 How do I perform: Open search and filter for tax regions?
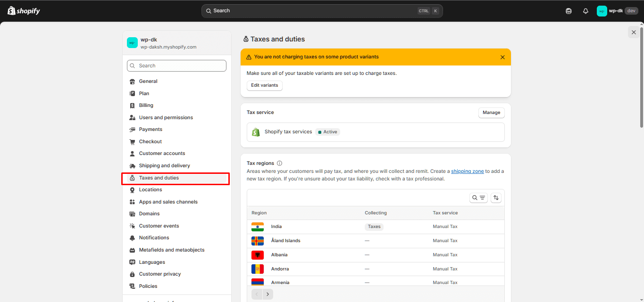click(478, 198)
